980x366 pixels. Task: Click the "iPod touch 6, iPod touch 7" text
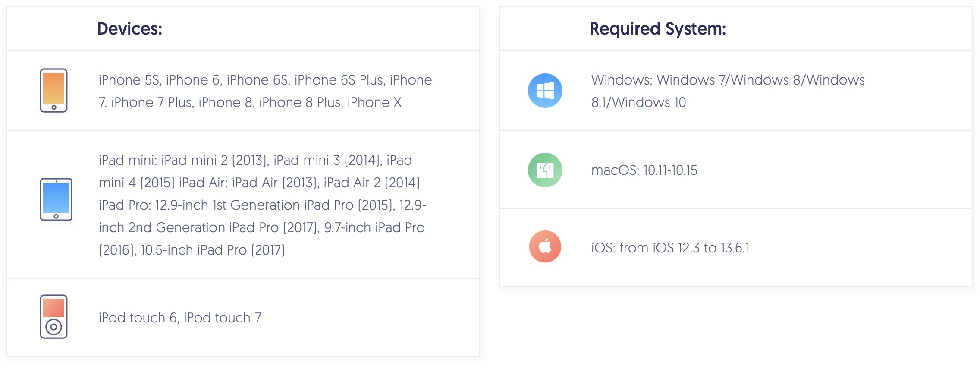180,318
